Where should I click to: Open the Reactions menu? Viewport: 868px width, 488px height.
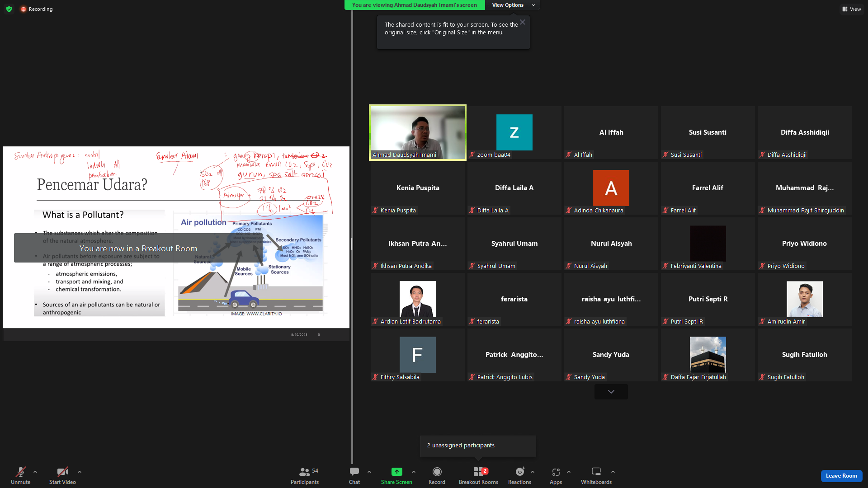519,475
